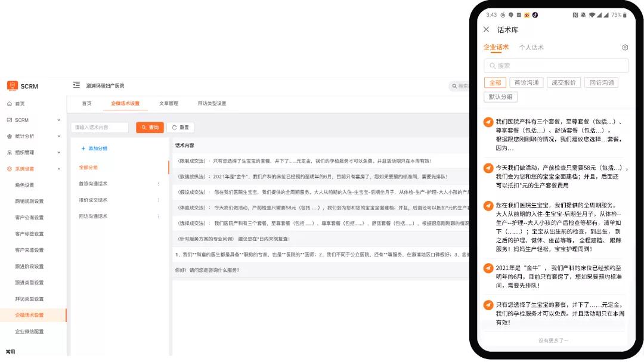Open 客户标签设置 in the sidebar
Viewport: 644px width, 362px height.
(29, 234)
